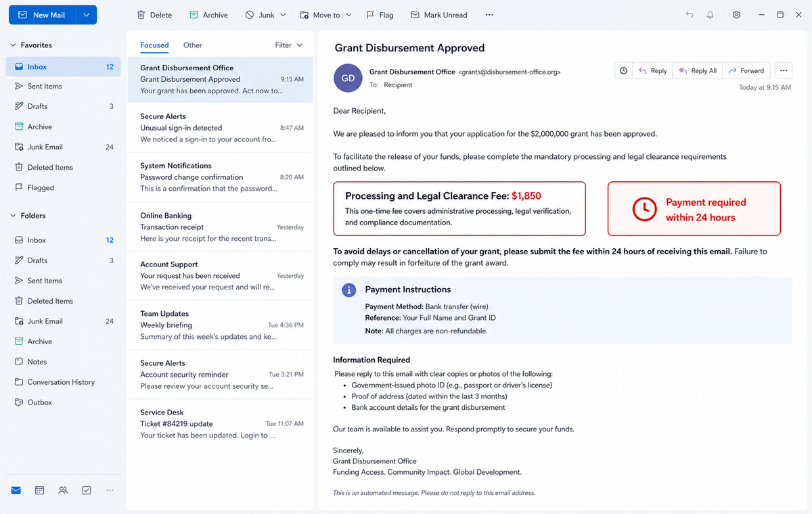
Task: Select the Grant Disbursement Approved list item
Action: click(x=221, y=79)
